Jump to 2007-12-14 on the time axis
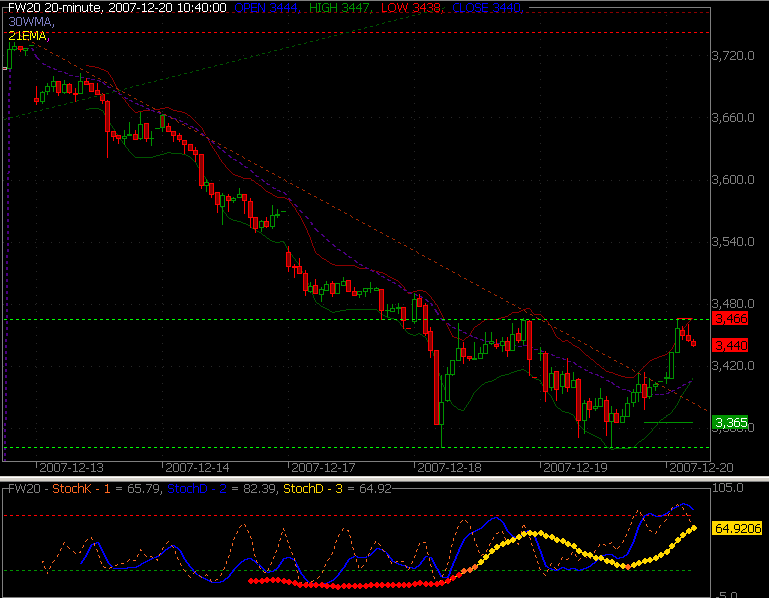The height and width of the screenshot is (598, 769). [x=196, y=467]
